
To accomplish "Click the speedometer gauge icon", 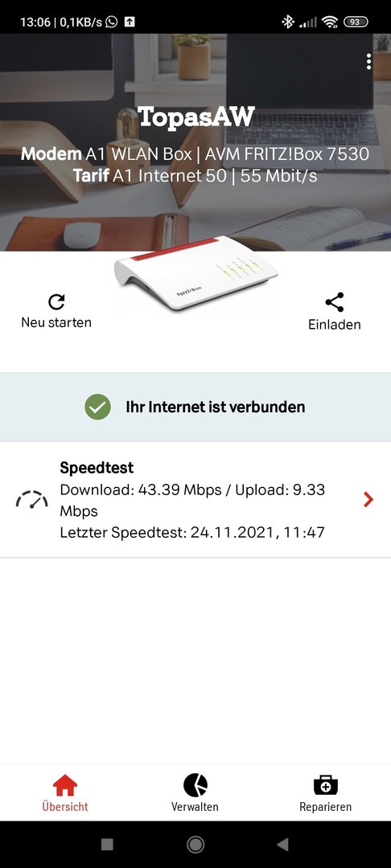I will [31, 500].
